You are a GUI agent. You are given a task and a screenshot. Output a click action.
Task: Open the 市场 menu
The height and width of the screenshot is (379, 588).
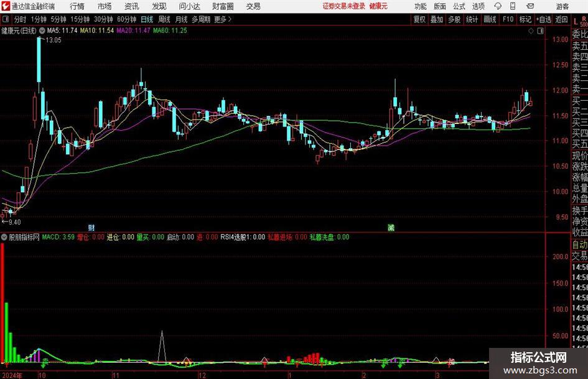(x=105, y=6)
